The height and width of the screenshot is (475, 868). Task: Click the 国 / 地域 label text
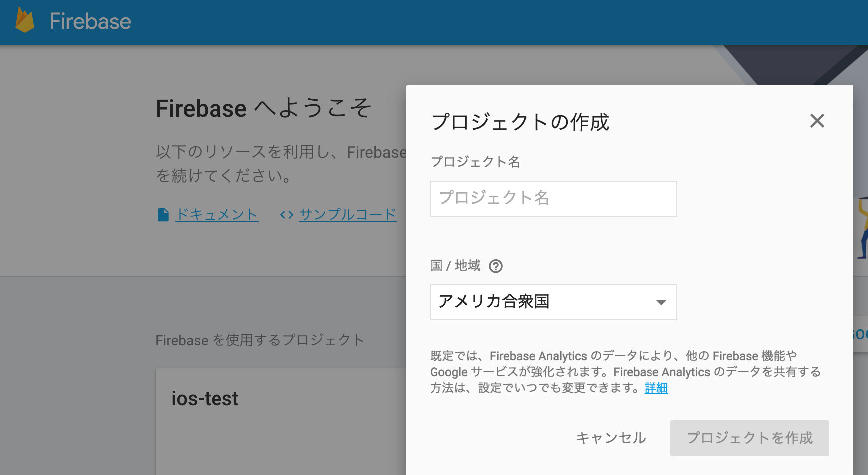tap(455, 266)
